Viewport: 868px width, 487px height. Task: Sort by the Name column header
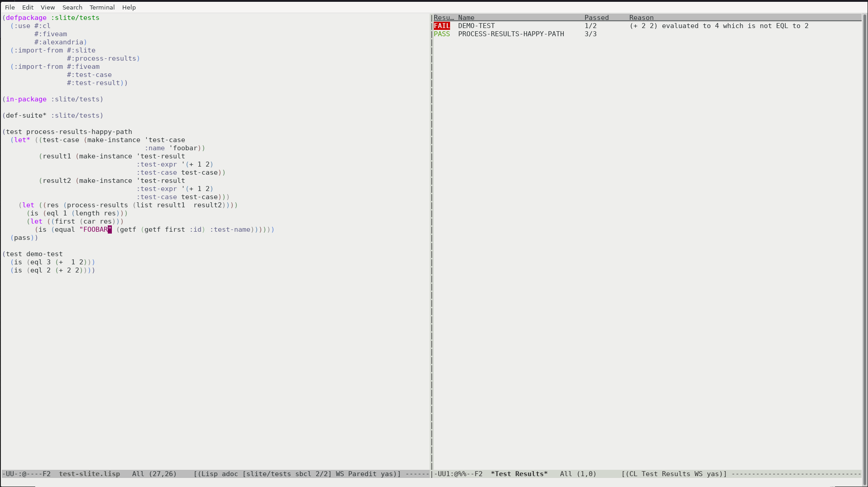[466, 18]
